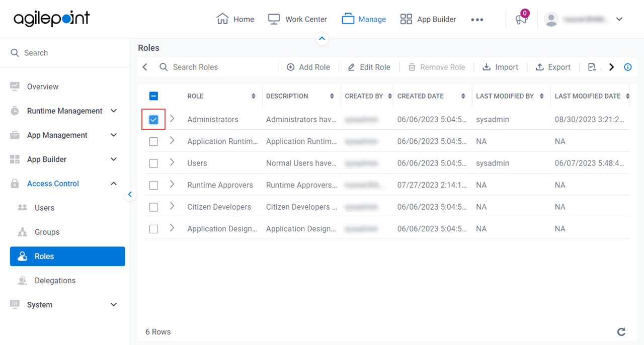
Task: Collapse the top navigation with the up chevron
Action: point(322,38)
